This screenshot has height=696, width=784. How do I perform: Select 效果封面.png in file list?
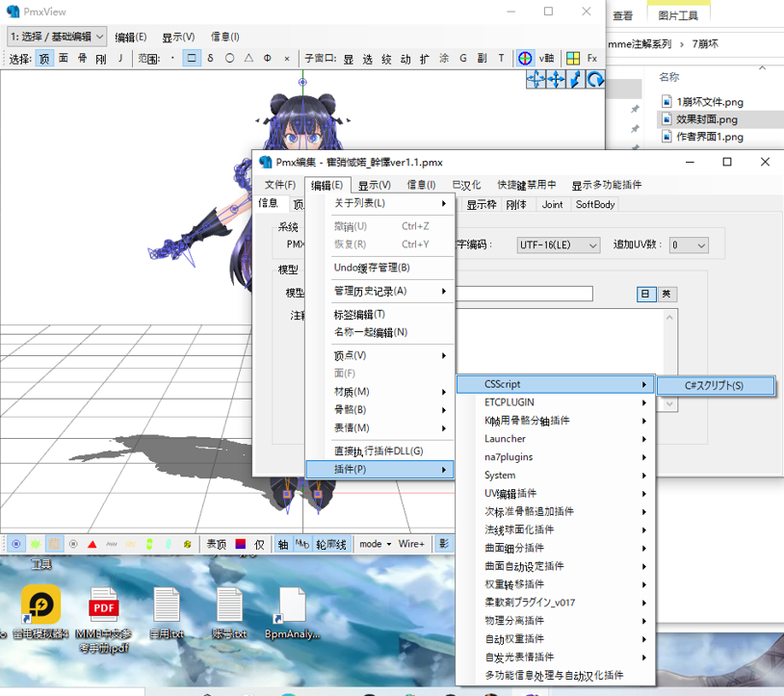pos(707,119)
